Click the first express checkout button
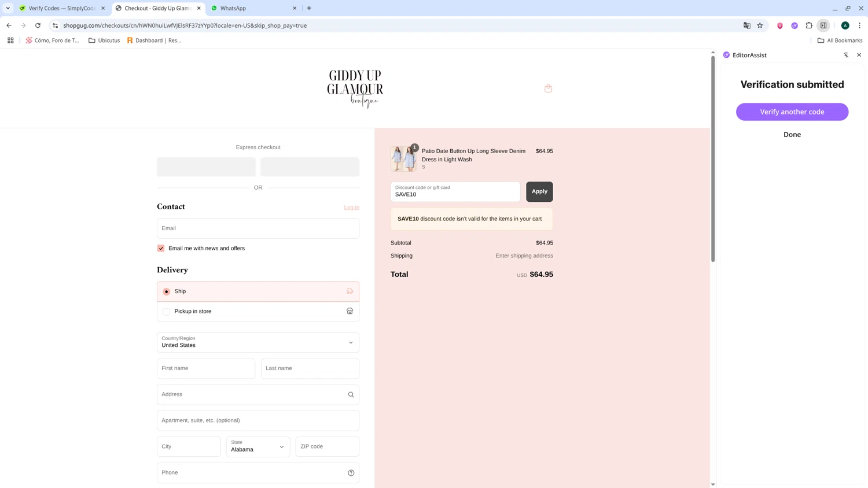Screen dimensions: 868x488 (x=206, y=167)
